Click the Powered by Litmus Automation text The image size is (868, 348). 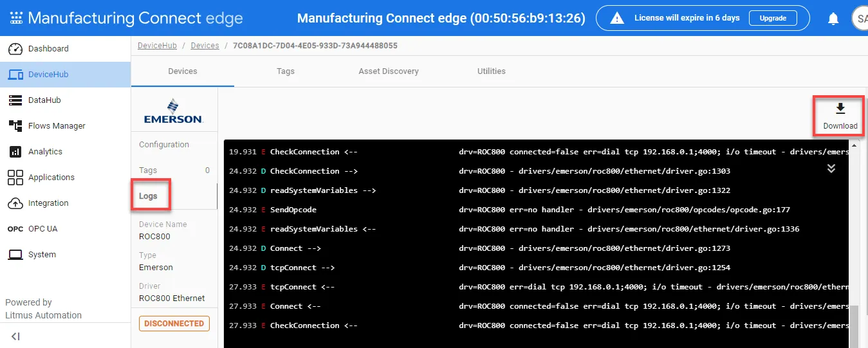(x=44, y=309)
